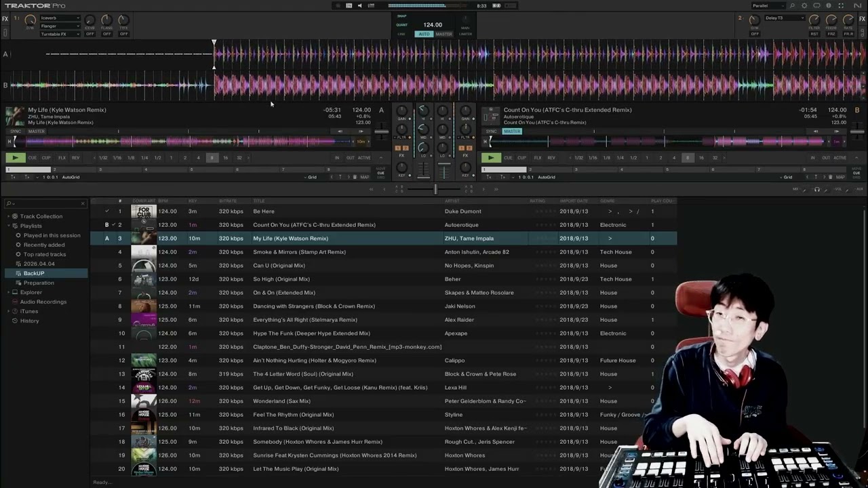This screenshot has height=488, width=868.
Task: Click the headphones cruise icon in header
Action: [816, 5]
